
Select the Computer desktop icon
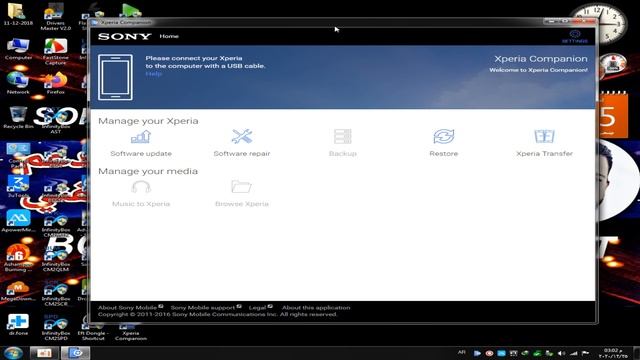(18, 49)
